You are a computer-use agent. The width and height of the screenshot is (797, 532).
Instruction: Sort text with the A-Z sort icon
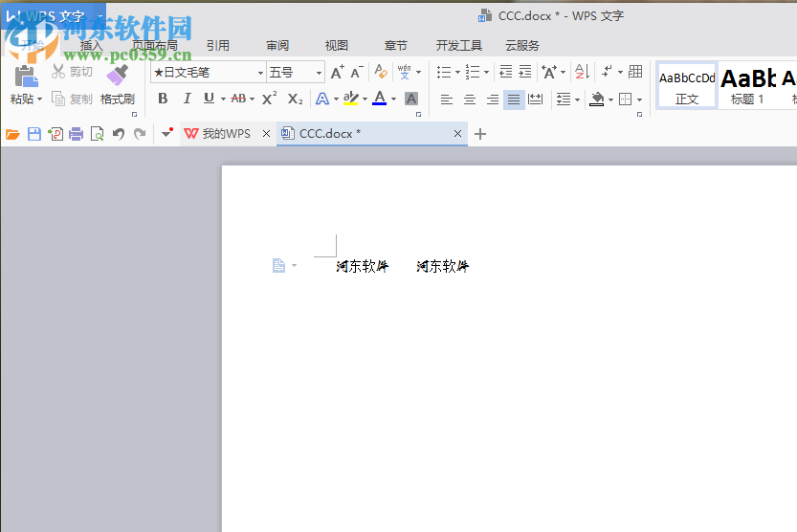[x=582, y=72]
